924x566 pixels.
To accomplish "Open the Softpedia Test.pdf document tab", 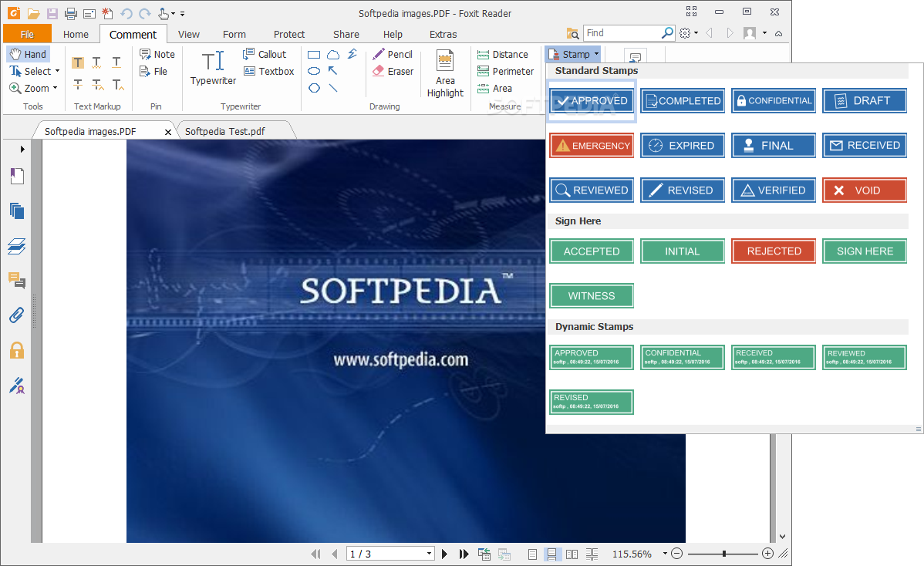I will click(x=224, y=131).
